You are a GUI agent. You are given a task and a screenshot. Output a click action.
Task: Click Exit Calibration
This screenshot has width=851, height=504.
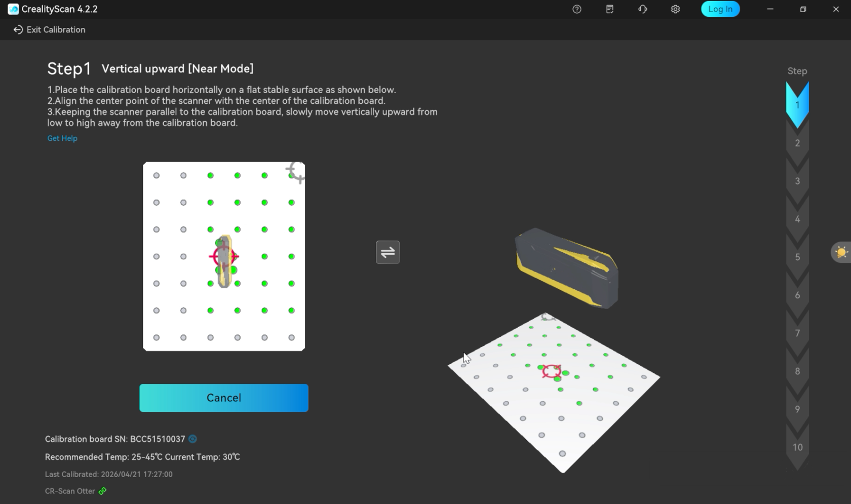49,30
